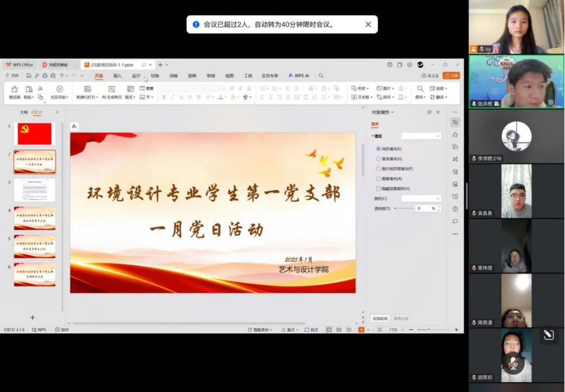The height and width of the screenshot is (392, 565).
Task: Click the scissors Cut icon
Action: (x=40, y=89)
